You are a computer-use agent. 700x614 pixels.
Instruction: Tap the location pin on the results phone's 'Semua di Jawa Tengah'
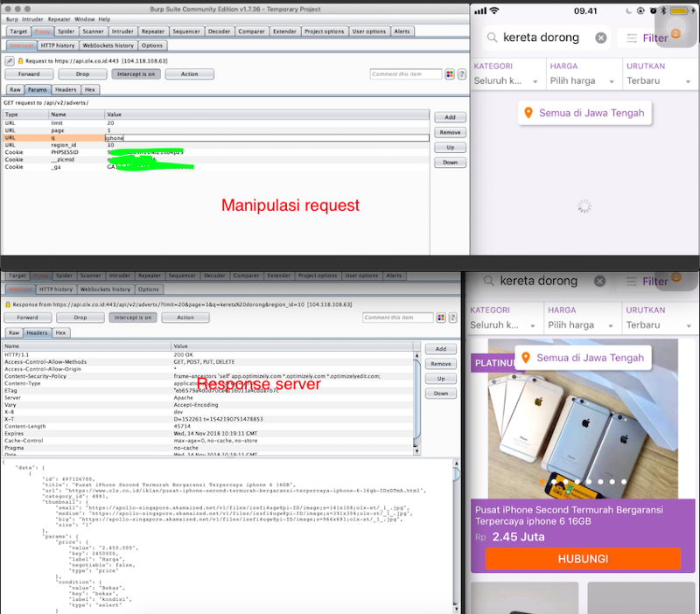526,358
